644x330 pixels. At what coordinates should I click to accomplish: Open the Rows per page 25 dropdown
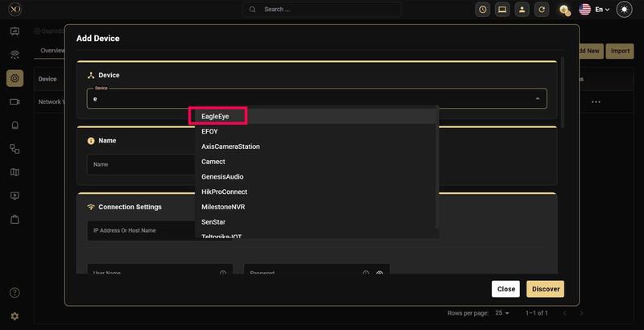click(x=502, y=313)
